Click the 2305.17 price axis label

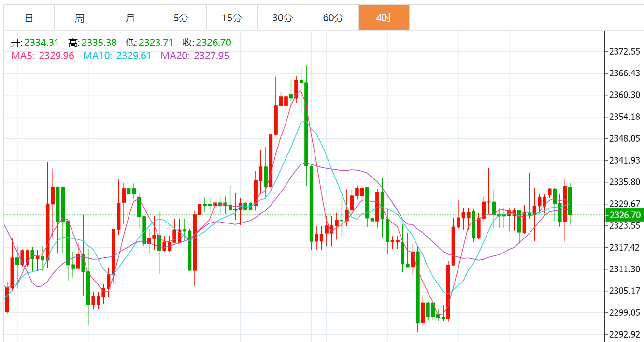coord(625,291)
